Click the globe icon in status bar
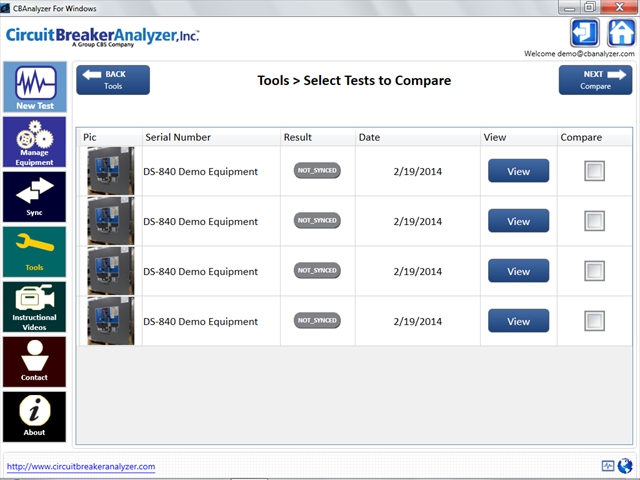640x480 pixels. [x=625, y=466]
